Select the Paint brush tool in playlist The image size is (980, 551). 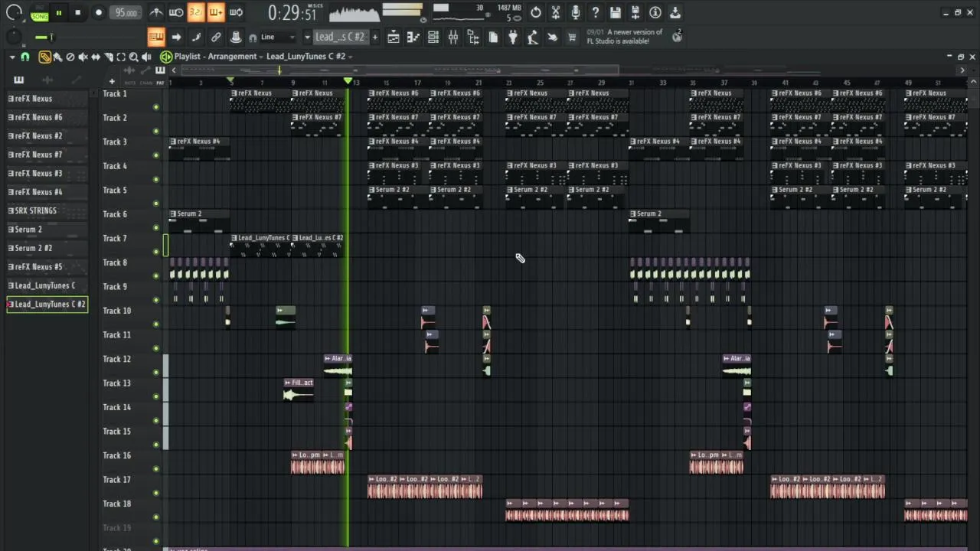[57, 57]
